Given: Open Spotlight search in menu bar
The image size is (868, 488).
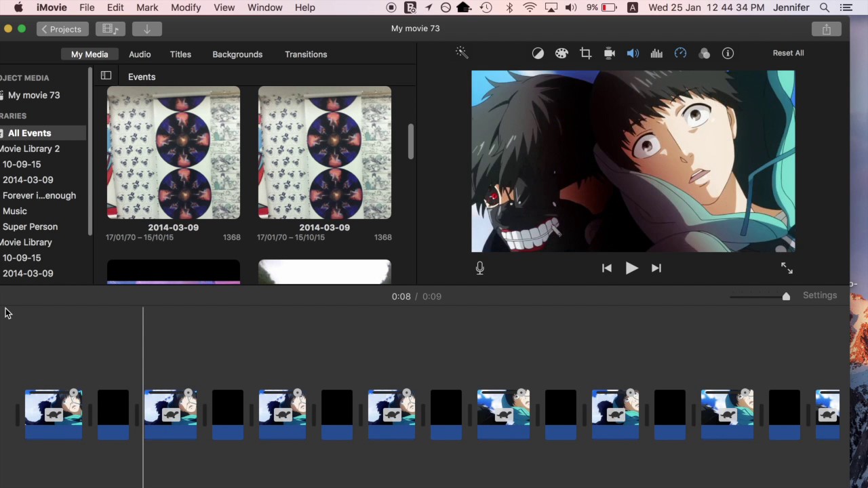Looking at the screenshot, I should (x=825, y=7).
